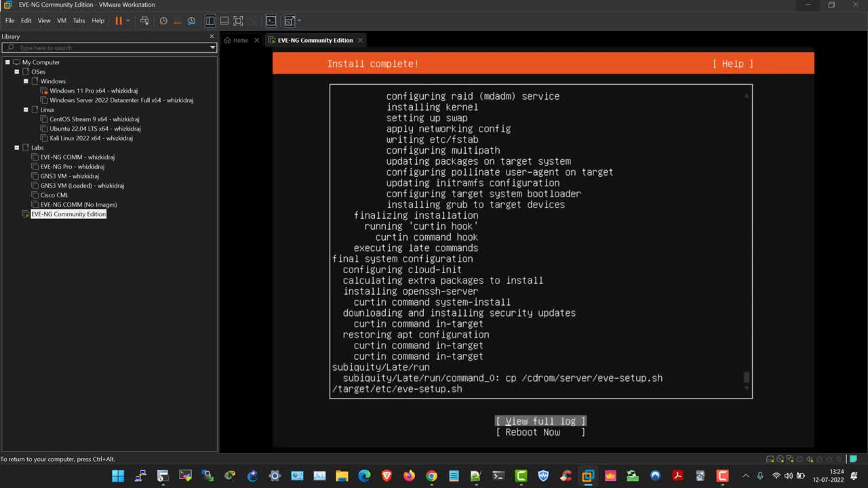Select EVE-NG COMM (No Images) VM
The image size is (868, 488).
[79, 205]
